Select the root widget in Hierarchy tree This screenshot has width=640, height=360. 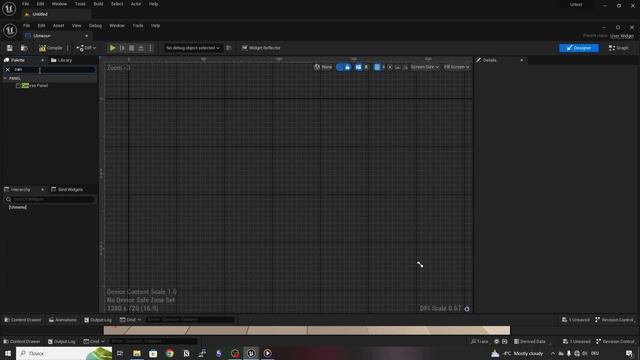point(18,207)
